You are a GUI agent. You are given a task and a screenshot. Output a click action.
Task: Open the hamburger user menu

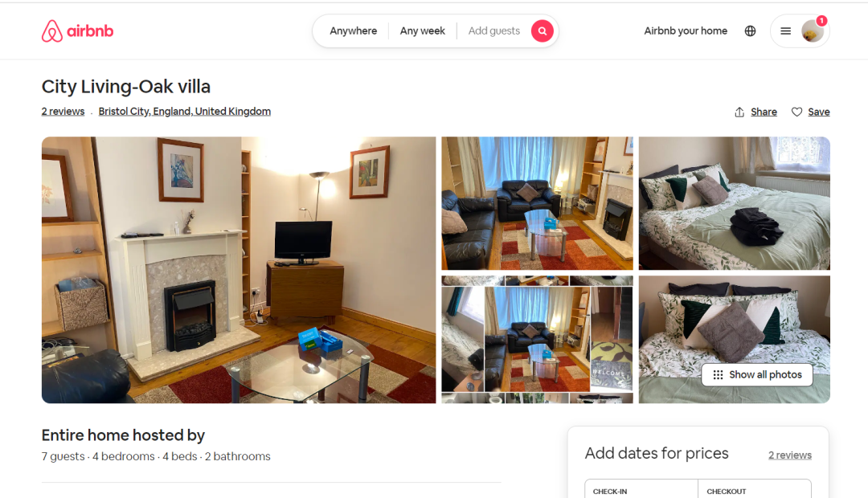pos(785,31)
